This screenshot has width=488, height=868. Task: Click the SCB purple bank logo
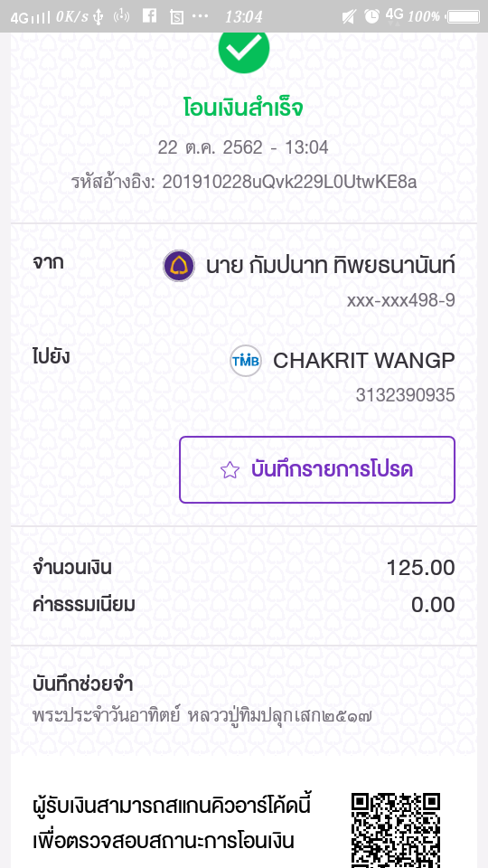click(x=179, y=266)
